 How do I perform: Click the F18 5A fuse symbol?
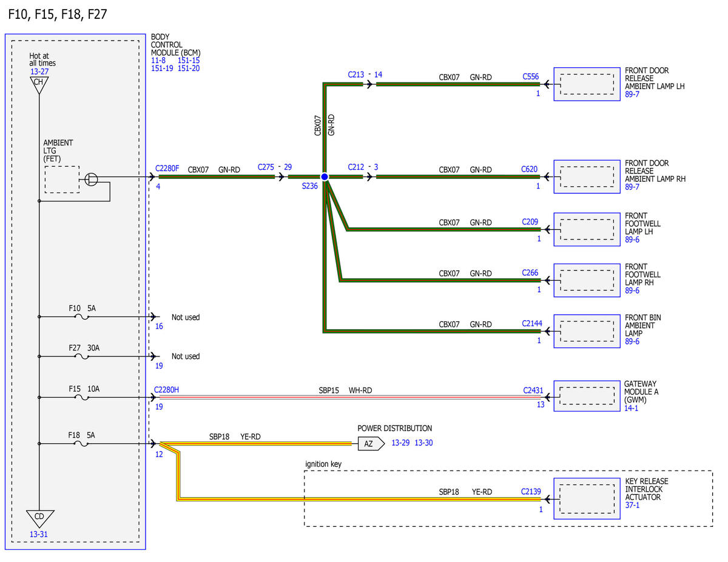(81, 444)
